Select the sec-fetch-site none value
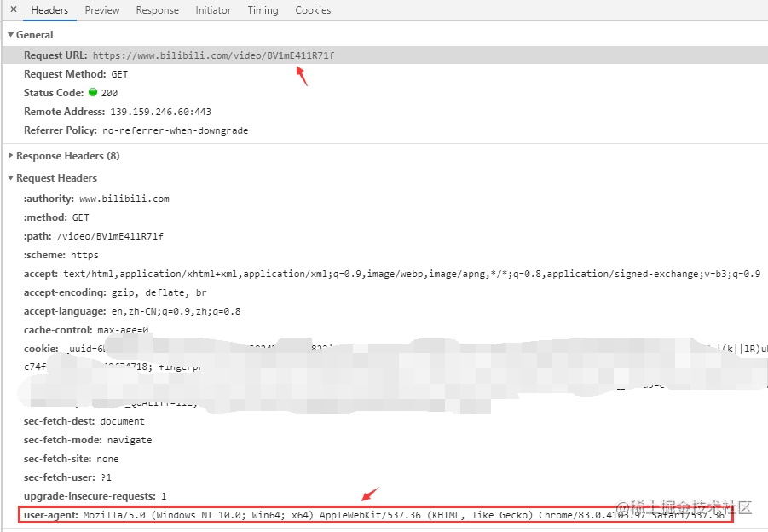768x532 pixels. point(107,459)
